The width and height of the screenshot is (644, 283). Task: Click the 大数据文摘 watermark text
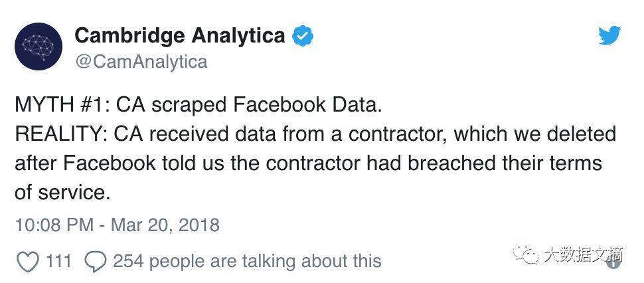582,254
